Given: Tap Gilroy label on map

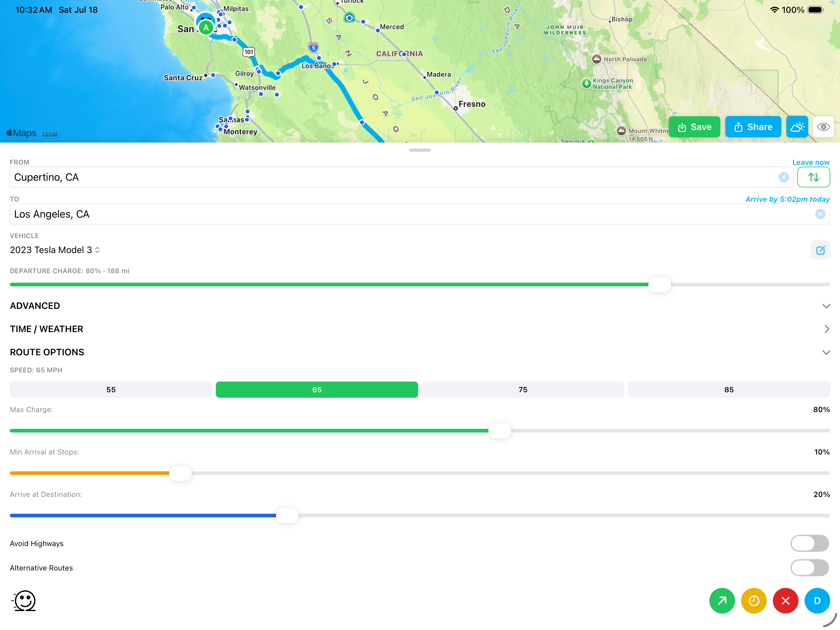Looking at the screenshot, I should click(x=244, y=74).
